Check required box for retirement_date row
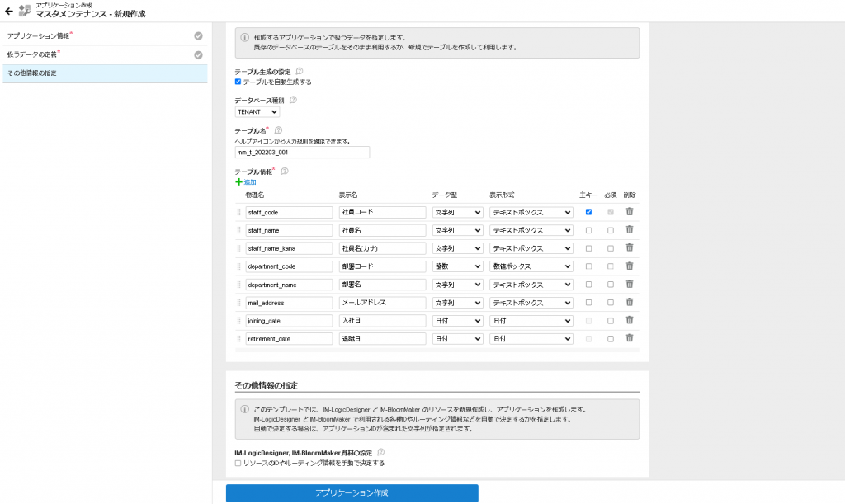The height and width of the screenshot is (504, 845). click(611, 339)
